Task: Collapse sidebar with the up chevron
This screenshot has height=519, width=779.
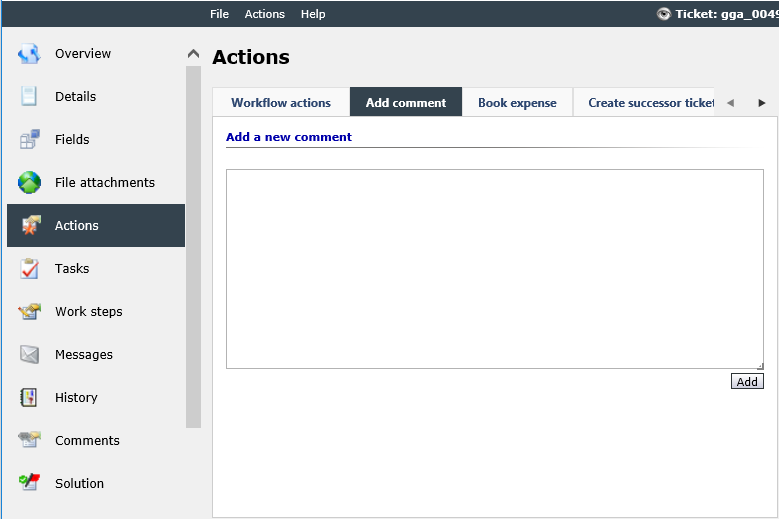Action: coord(193,54)
